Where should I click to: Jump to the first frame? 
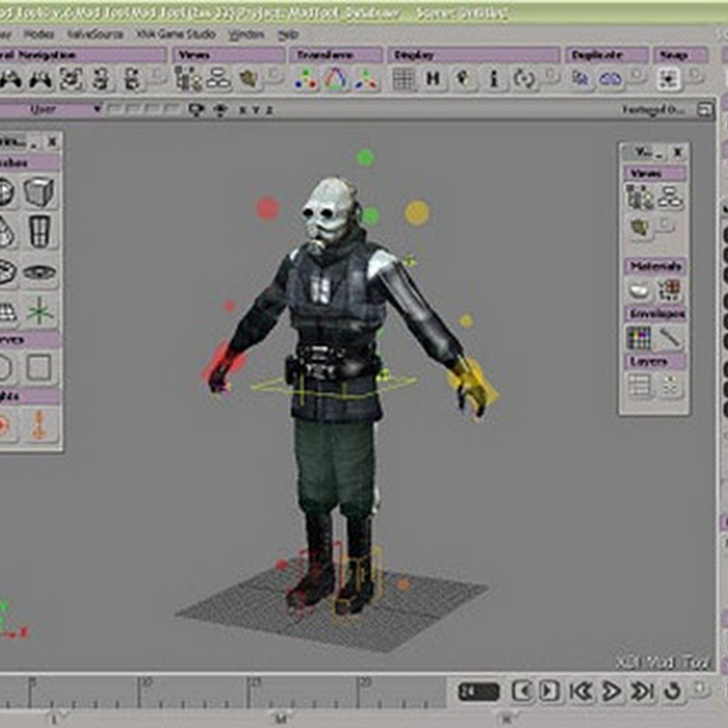pos(580,691)
